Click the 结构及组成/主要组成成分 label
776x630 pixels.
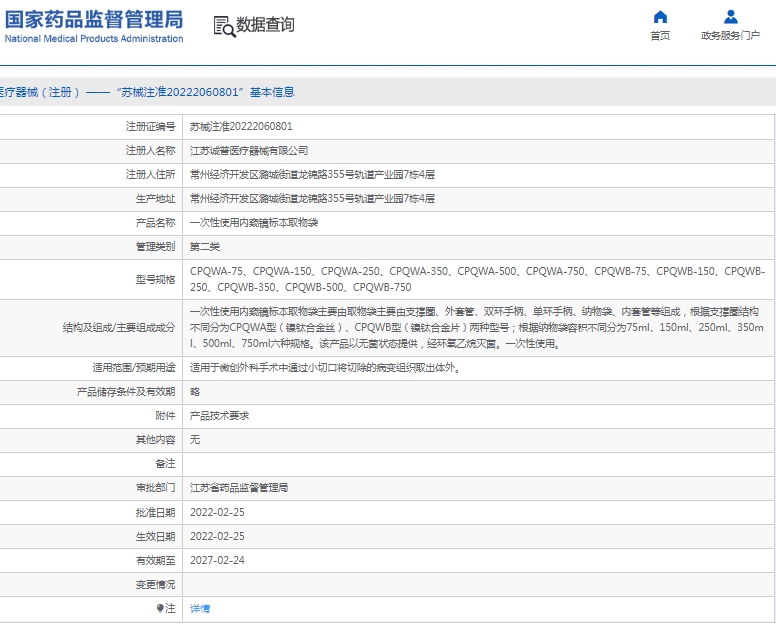[119, 327]
